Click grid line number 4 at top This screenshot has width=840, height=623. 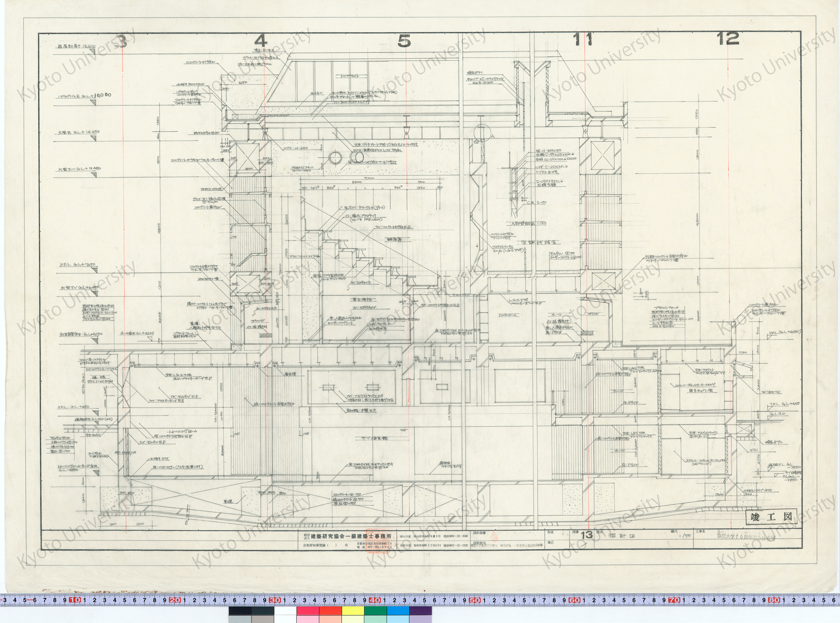(x=261, y=41)
